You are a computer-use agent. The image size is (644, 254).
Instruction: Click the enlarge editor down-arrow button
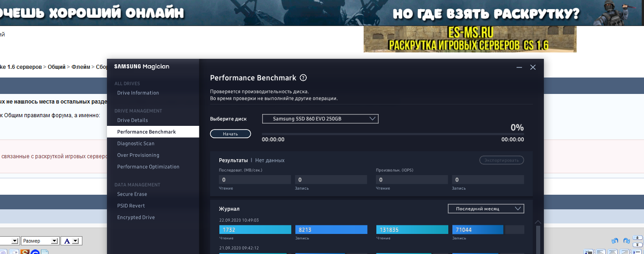(638, 244)
